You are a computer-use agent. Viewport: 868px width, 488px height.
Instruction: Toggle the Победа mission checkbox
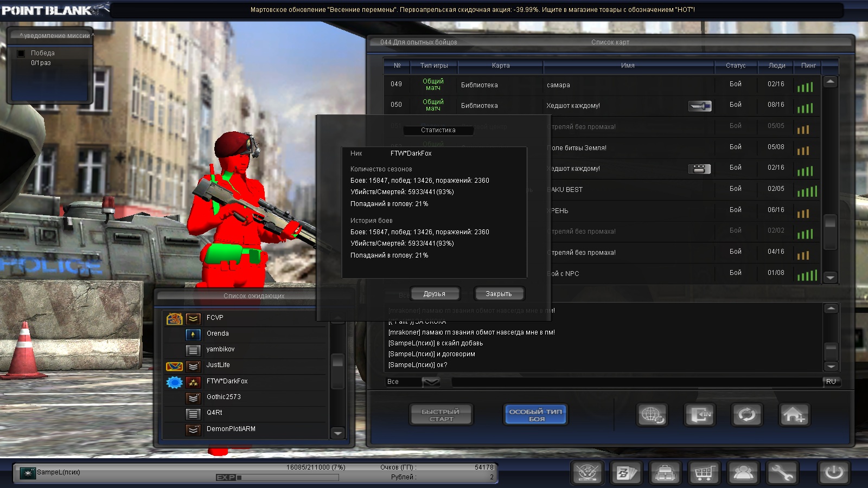click(21, 53)
